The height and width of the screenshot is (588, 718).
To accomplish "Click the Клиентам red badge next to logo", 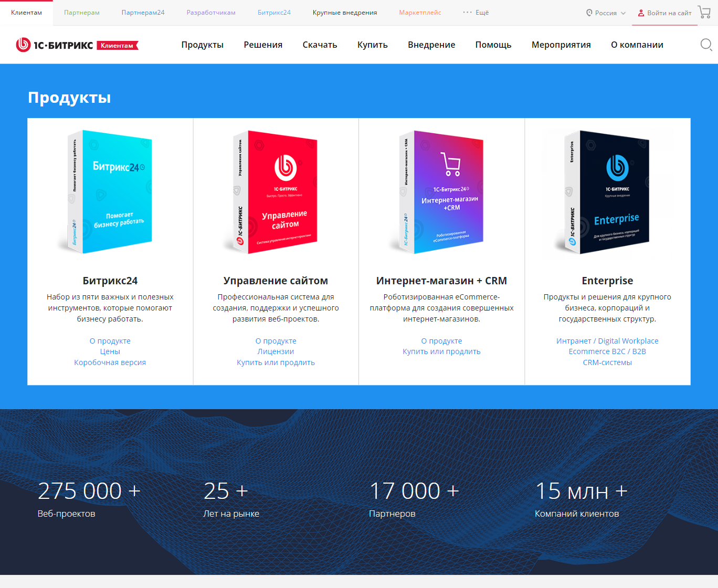I will (118, 46).
